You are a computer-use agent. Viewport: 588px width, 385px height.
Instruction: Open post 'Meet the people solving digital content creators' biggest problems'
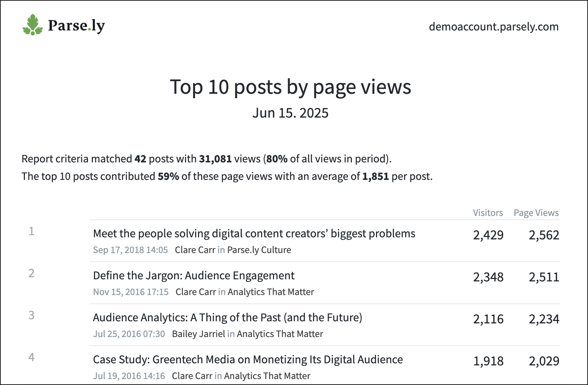pos(254,234)
